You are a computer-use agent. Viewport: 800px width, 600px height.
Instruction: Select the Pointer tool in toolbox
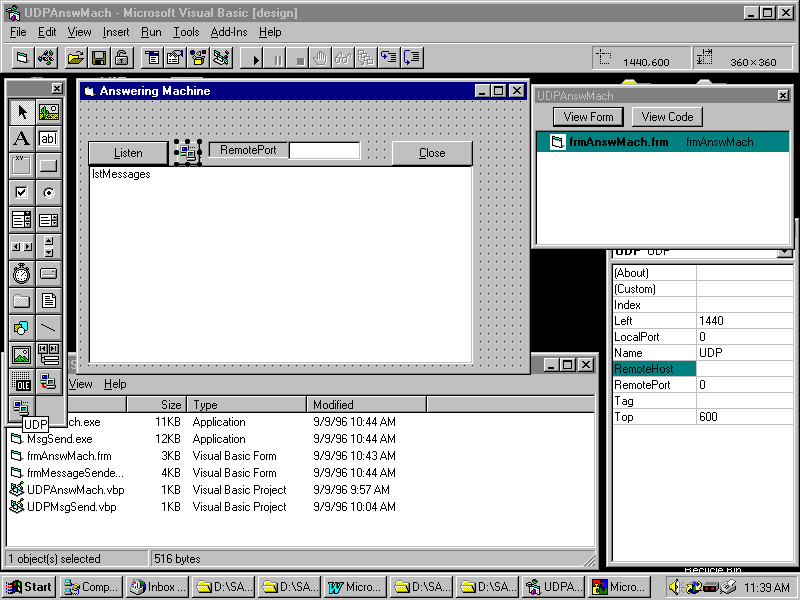(21, 112)
